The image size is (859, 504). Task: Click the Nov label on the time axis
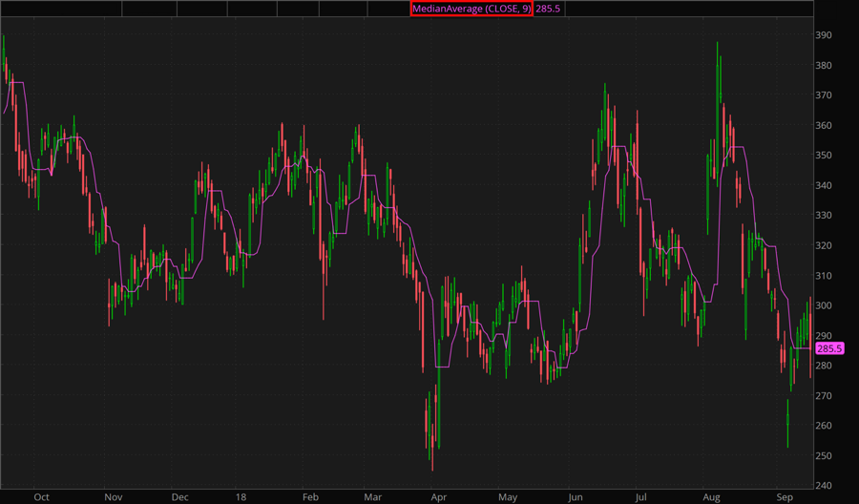[114, 497]
